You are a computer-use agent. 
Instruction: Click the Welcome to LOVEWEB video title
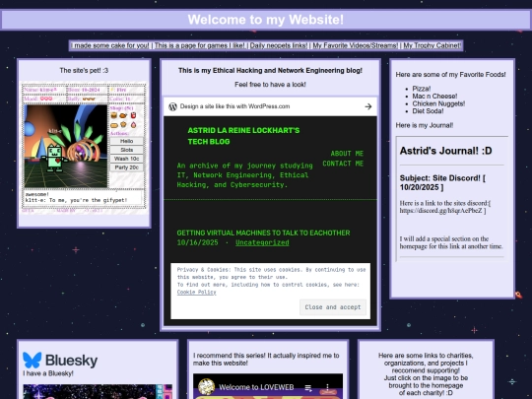coord(256,387)
